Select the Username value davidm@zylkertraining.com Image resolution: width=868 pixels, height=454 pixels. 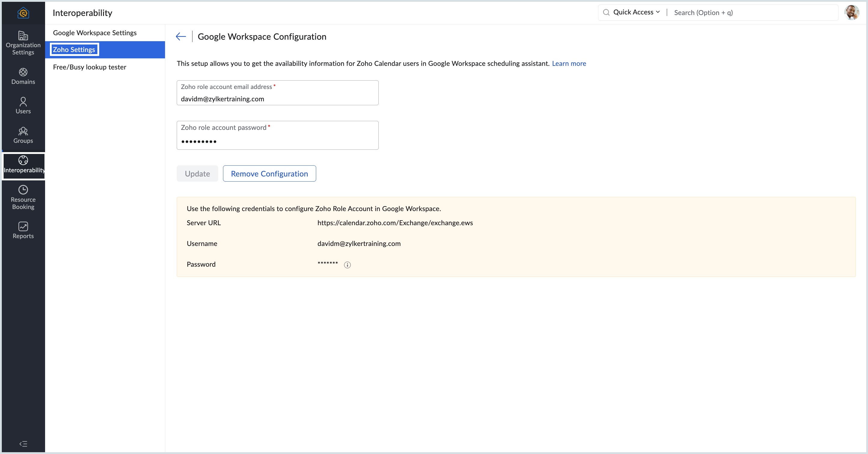(x=359, y=243)
